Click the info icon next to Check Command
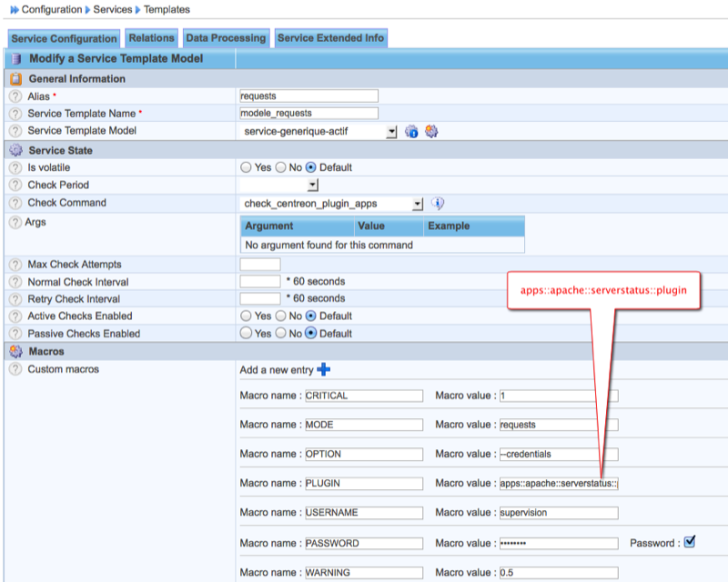The width and height of the screenshot is (728, 582). (437, 204)
